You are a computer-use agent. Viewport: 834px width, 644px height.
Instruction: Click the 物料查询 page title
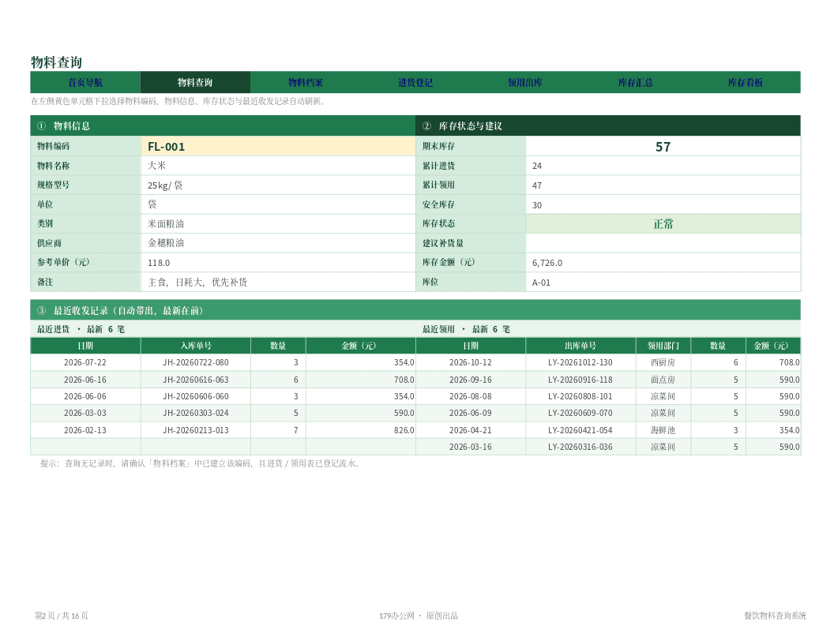56,62
